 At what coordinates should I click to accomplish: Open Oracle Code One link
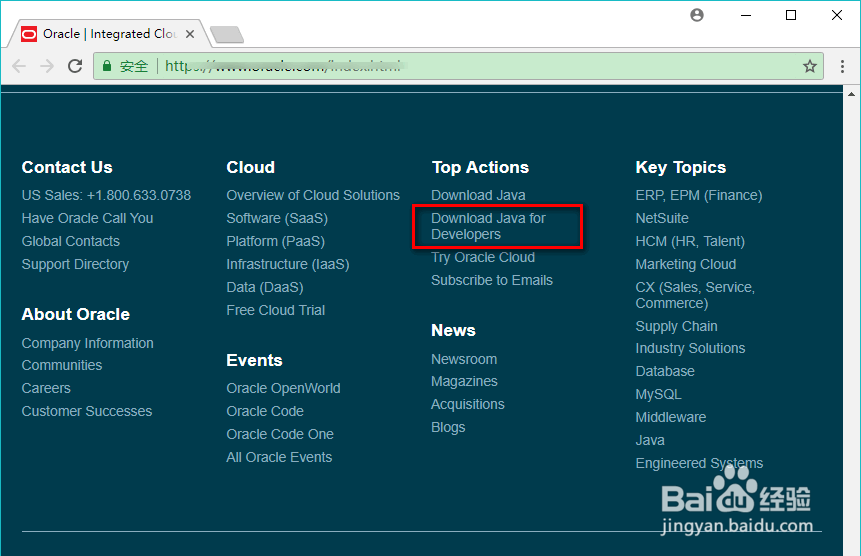click(280, 435)
